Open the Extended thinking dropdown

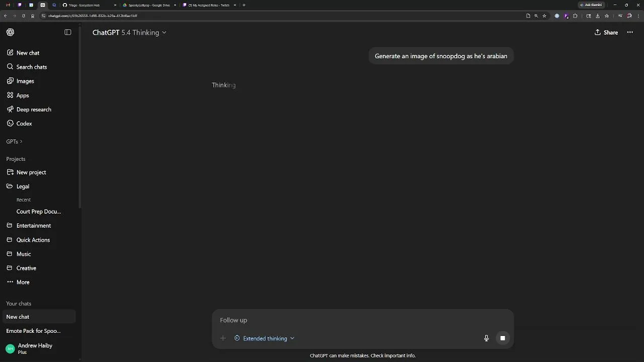point(264,338)
